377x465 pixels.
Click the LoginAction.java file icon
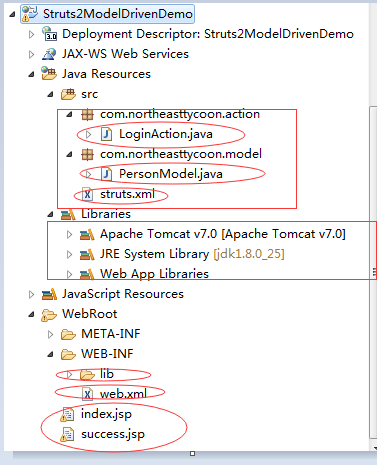pyautogui.click(x=106, y=134)
